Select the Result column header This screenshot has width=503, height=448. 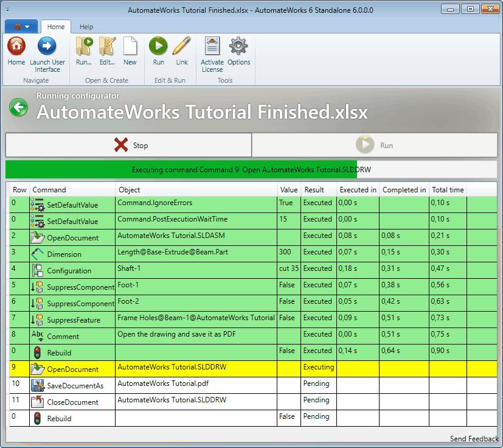pyautogui.click(x=319, y=190)
